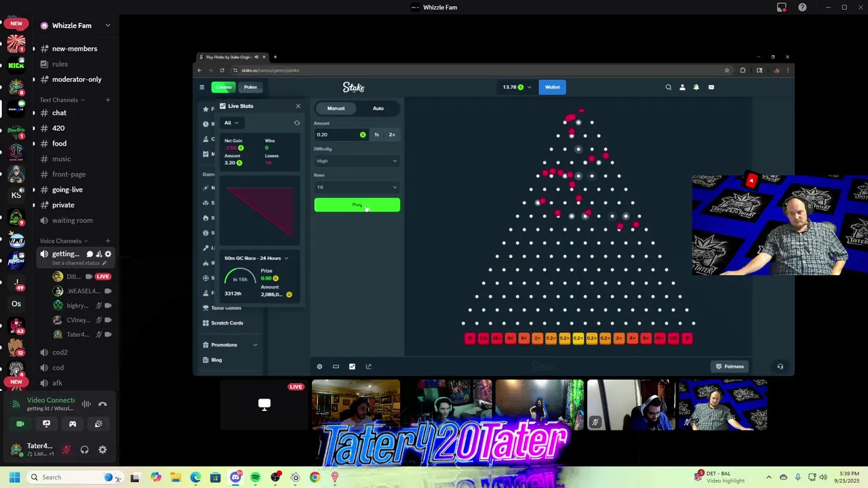Open the All filter dropdown in Live Stats
The image size is (868, 488).
[x=231, y=123]
